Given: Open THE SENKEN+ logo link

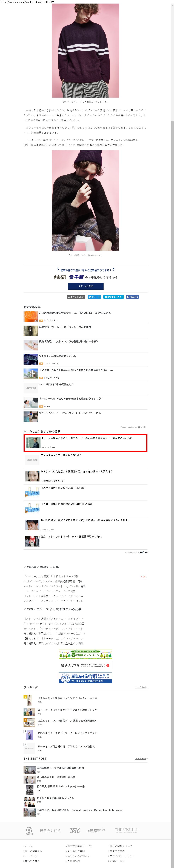Looking at the screenshot, I should [127, 830].
